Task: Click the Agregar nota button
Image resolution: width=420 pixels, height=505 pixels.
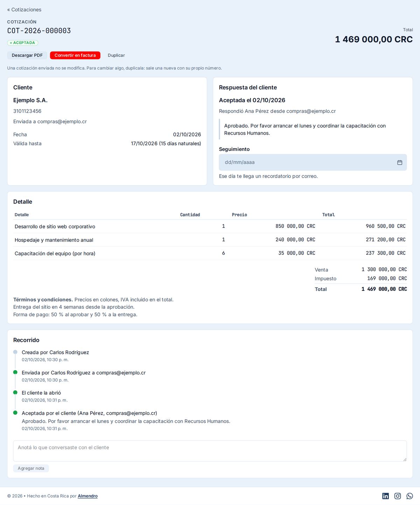Action: [31, 468]
